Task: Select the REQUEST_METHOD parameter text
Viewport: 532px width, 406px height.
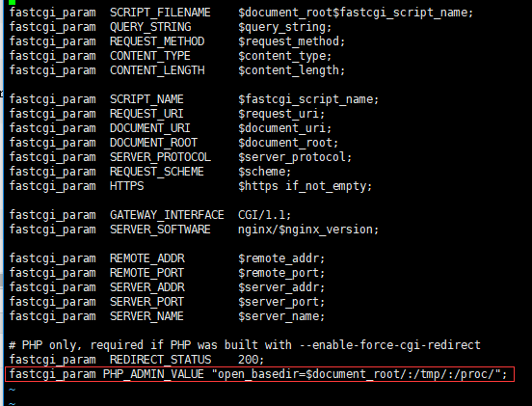Action: pos(157,41)
